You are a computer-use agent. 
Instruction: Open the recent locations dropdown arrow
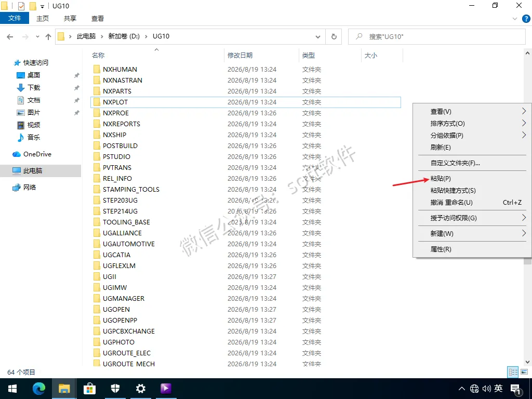pos(37,37)
